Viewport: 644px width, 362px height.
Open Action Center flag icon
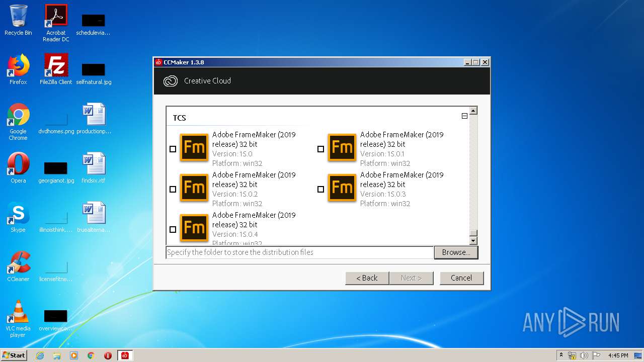coord(596,355)
